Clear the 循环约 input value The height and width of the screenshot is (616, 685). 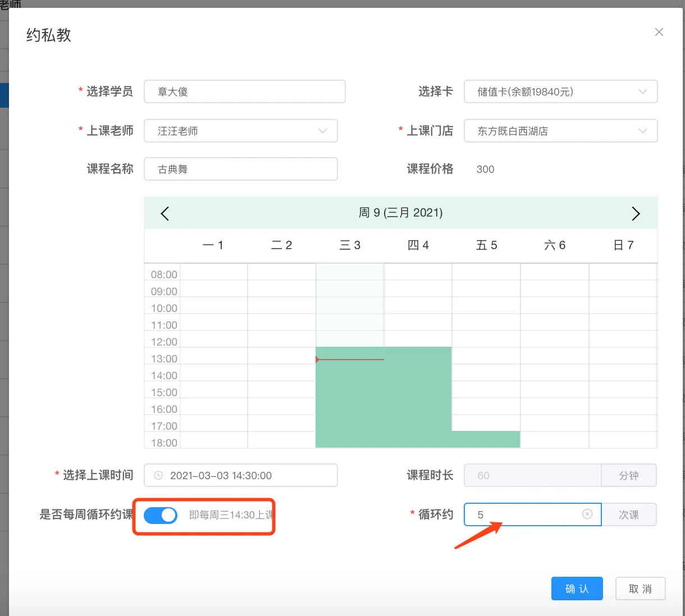pos(587,514)
